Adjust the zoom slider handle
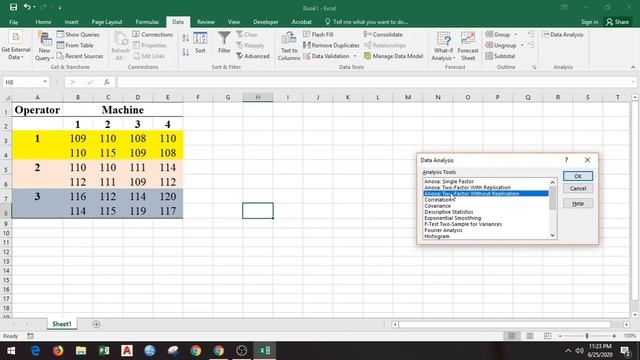 (587, 336)
